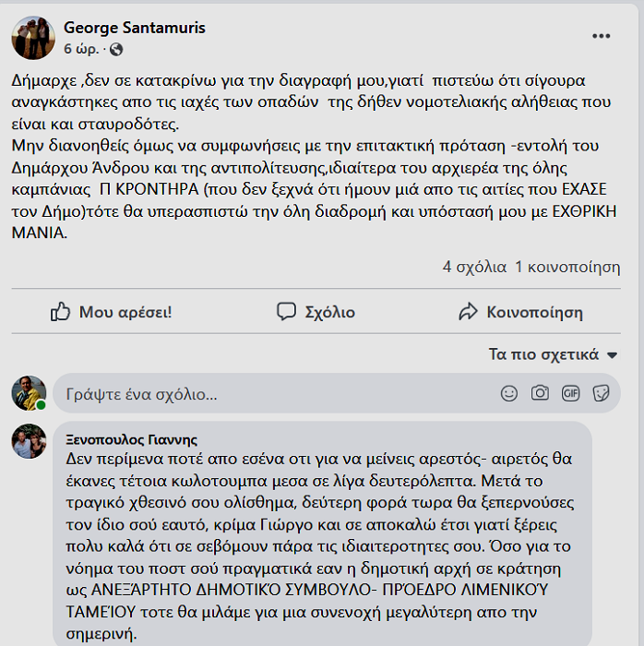Open the post options three-dot menu
The image size is (644, 646).
[601, 36]
